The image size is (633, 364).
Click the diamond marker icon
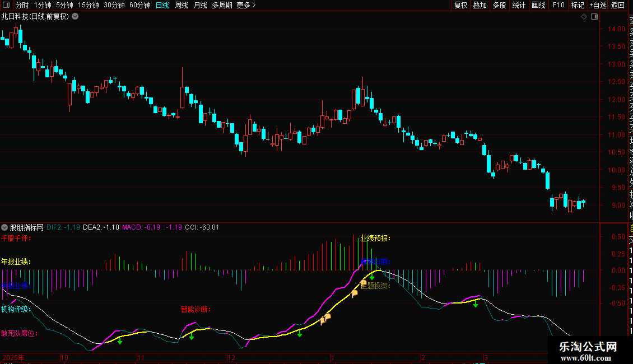(x=584, y=17)
